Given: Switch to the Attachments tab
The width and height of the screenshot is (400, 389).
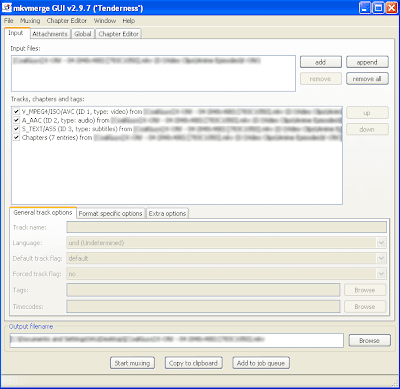Looking at the screenshot, I should [x=50, y=34].
